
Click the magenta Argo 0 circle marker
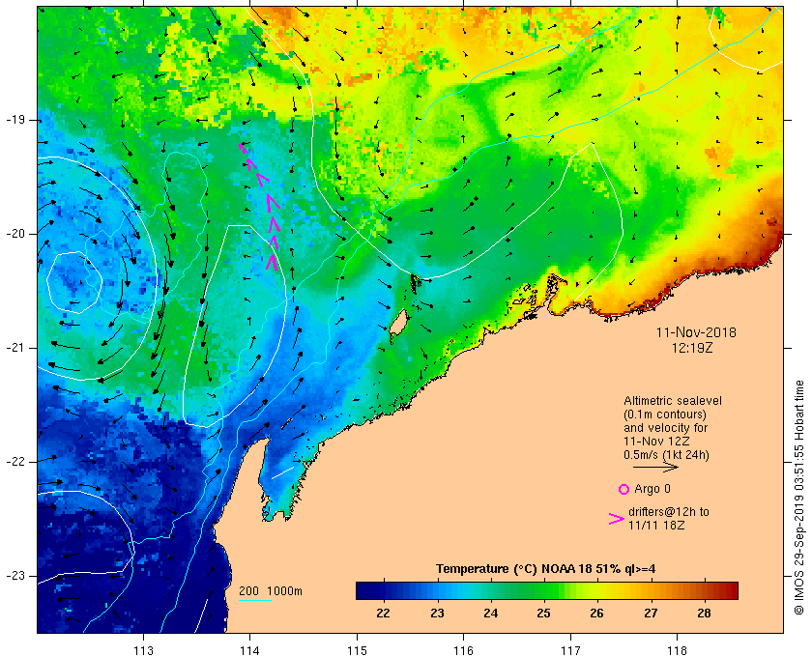pyautogui.click(x=623, y=489)
